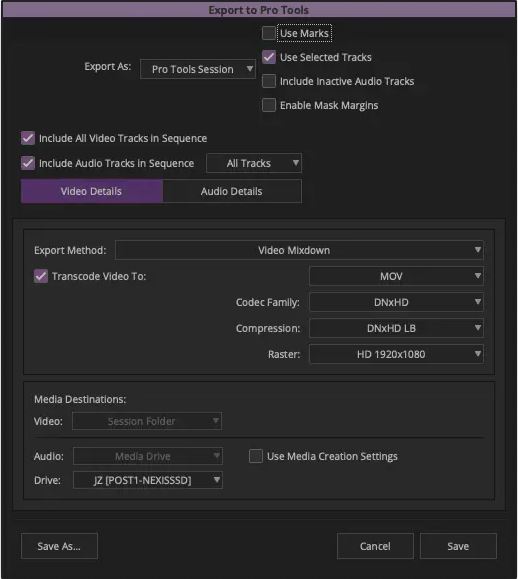Open the Audio Media Drive dropdown

(148, 456)
